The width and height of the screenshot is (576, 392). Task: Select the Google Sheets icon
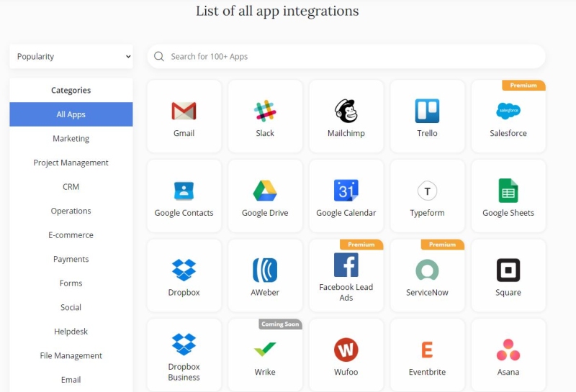click(x=508, y=191)
